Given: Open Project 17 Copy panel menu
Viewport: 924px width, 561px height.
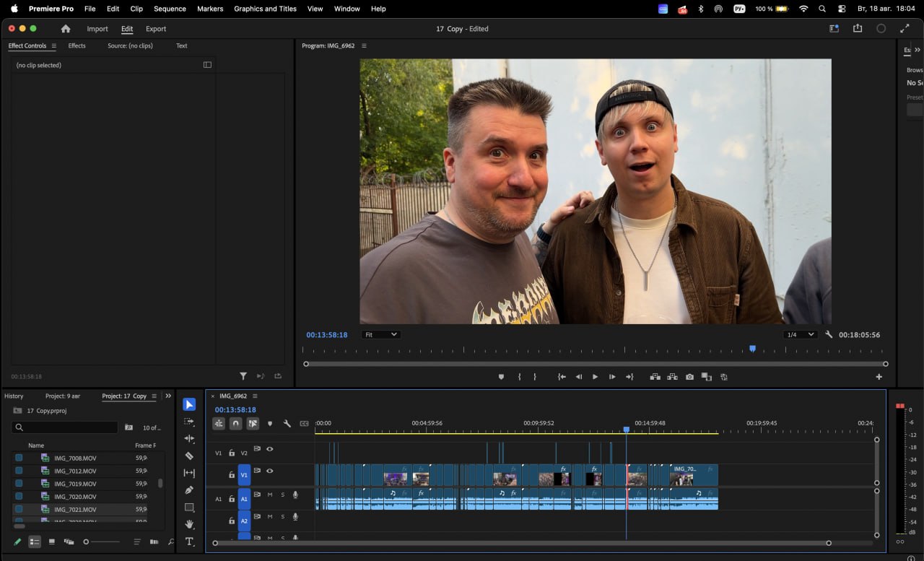Looking at the screenshot, I should (x=154, y=396).
